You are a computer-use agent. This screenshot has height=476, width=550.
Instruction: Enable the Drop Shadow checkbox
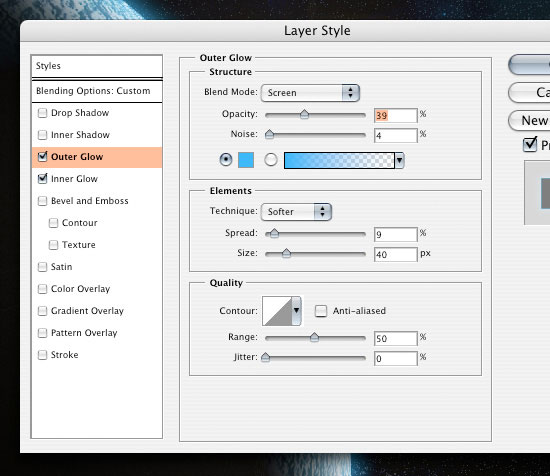[42, 113]
